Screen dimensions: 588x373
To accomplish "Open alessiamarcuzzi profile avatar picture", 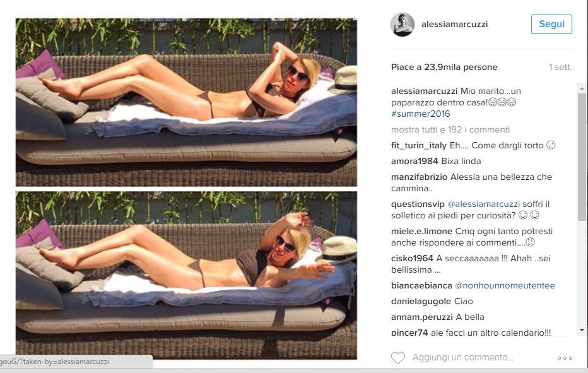I will [403, 25].
